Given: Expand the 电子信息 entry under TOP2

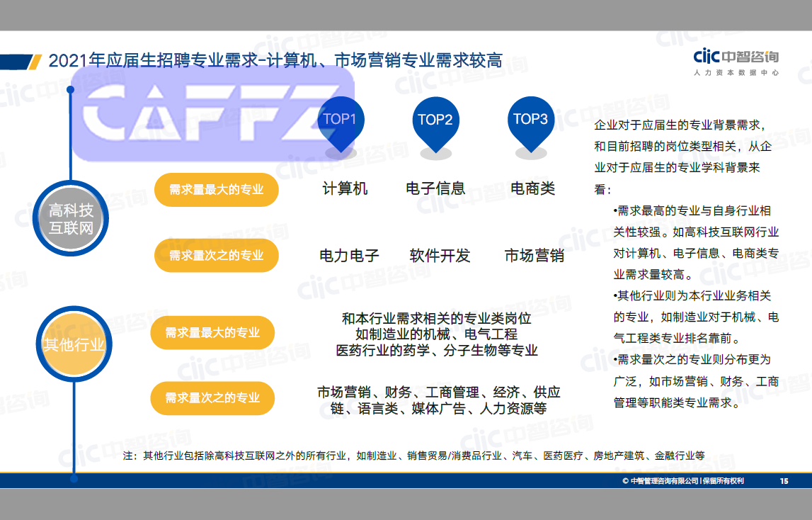Looking at the screenshot, I should pyautogui.click(x=435, y=187).
